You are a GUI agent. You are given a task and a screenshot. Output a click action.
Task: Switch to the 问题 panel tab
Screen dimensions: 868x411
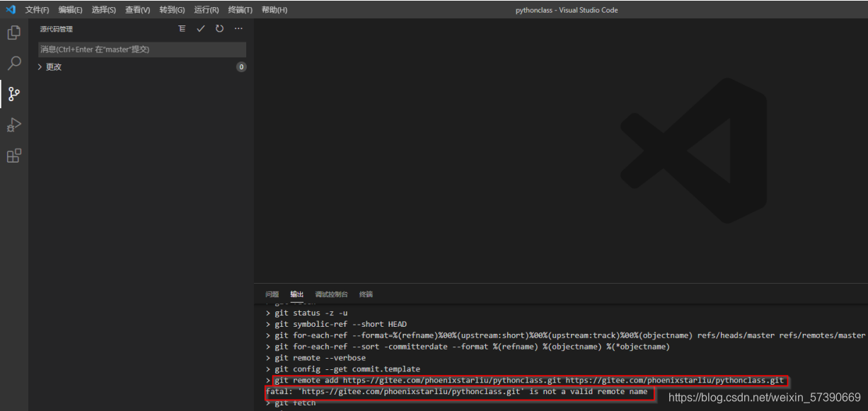[x=272, y=294]
